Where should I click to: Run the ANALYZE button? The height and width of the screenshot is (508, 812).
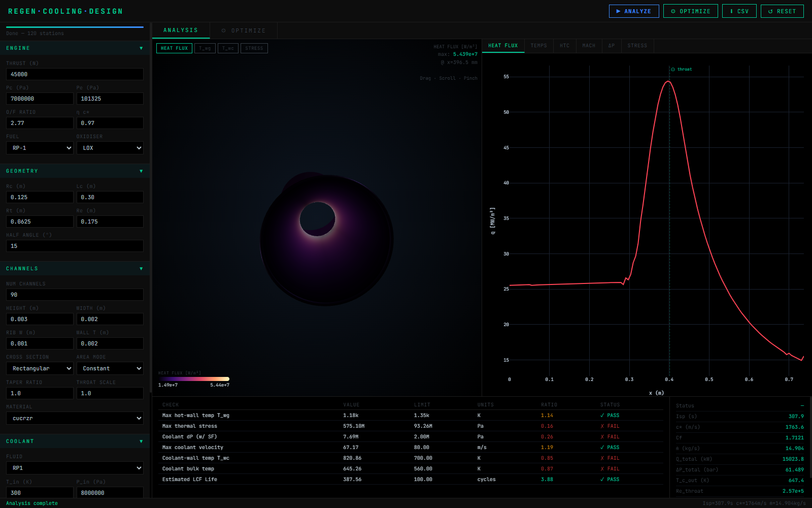(634, 11)
